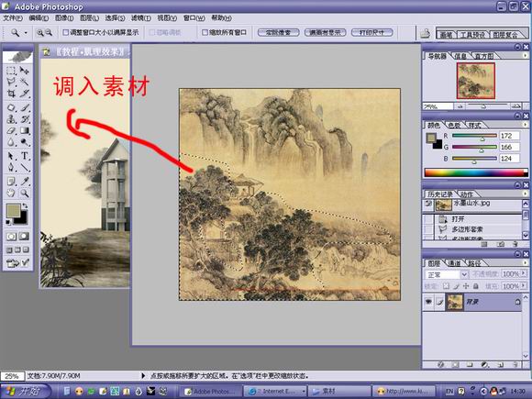Select the Type tool
Image resolution: width=532 pixels, height=399 pixels.
[x=24, y=156]
